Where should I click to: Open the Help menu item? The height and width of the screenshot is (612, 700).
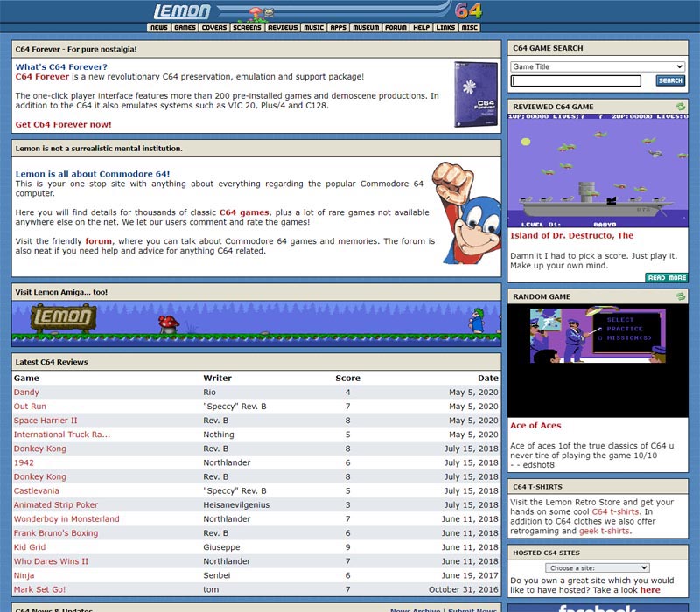point(421,28)
